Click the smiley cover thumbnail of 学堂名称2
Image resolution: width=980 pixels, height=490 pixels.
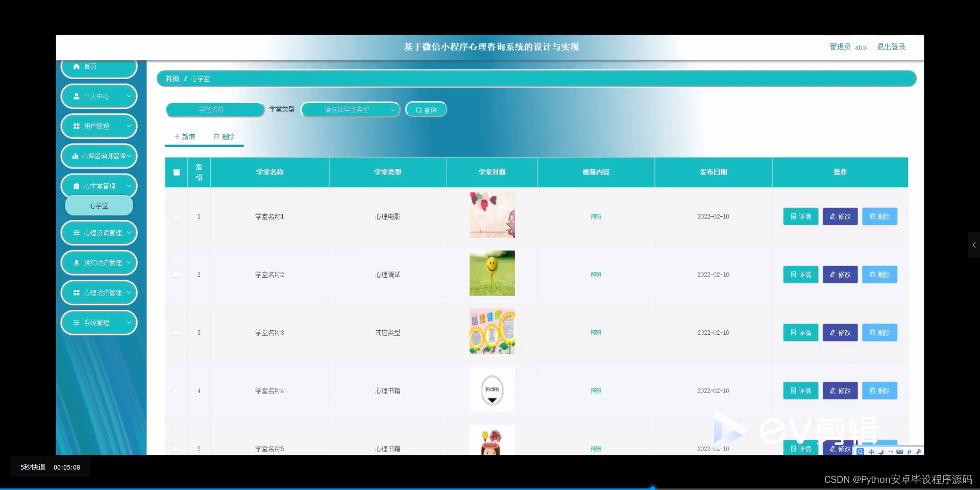click(x=492, y=273)
